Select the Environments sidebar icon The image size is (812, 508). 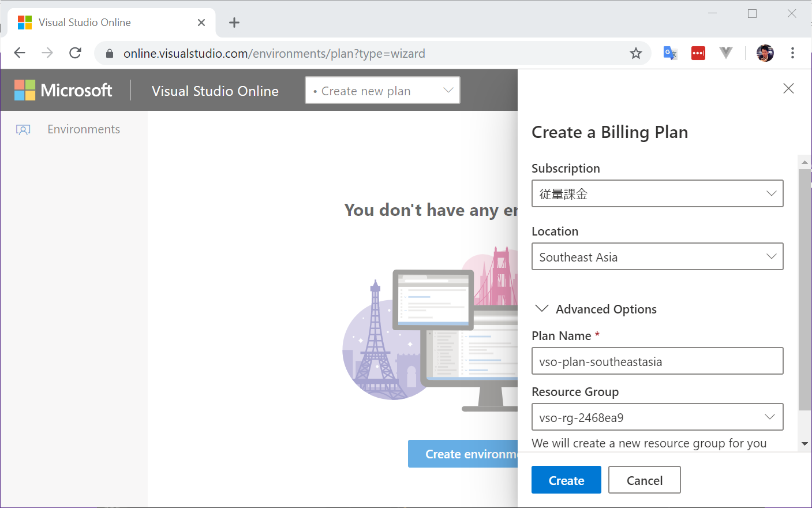(x=23, y=129)
